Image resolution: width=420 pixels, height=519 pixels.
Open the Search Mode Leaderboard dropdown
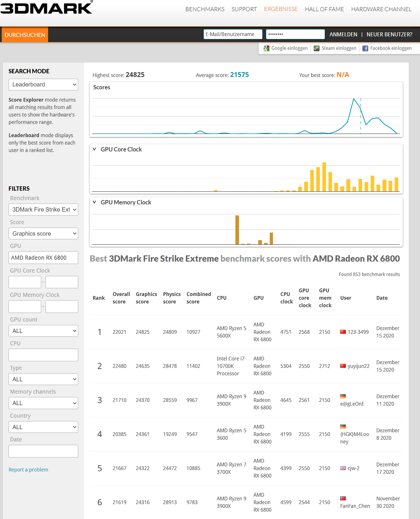(43, 84)
